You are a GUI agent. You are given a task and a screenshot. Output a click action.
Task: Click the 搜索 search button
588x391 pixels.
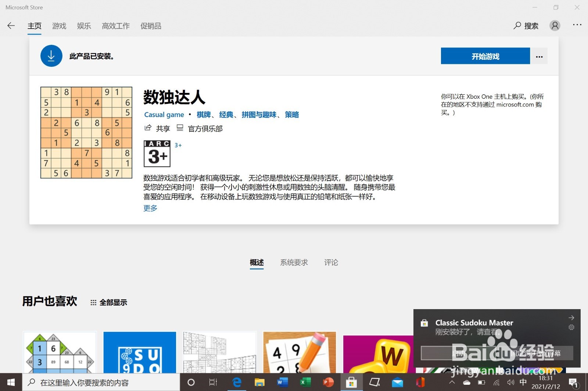coord(526,26)
